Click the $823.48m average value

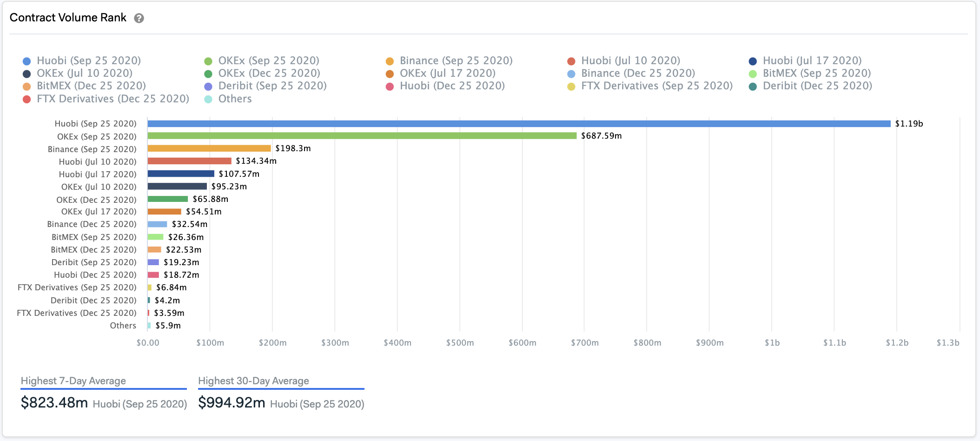[54, 402]
